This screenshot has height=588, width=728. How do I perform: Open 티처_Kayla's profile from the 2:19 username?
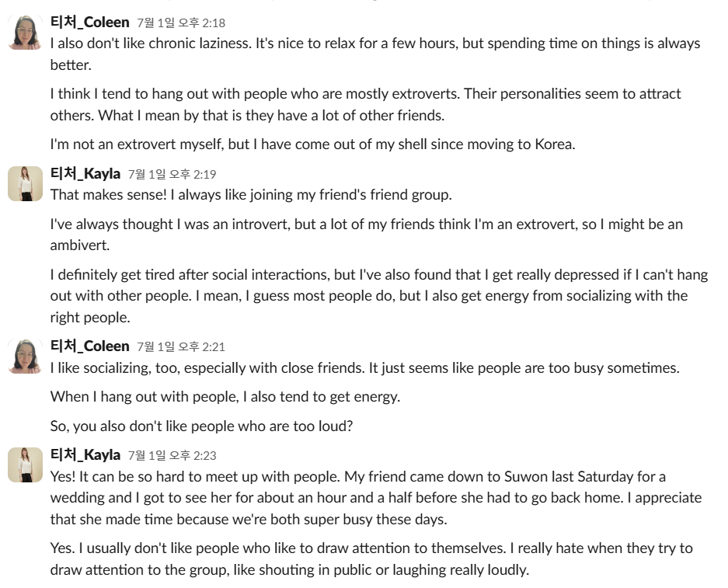coord(85,173)
